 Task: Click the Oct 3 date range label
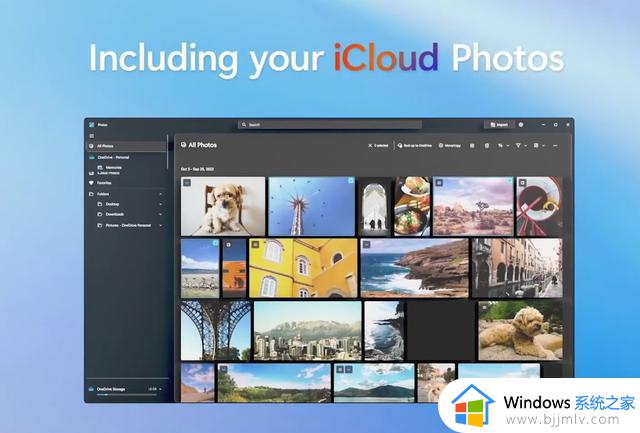point(197,169)
